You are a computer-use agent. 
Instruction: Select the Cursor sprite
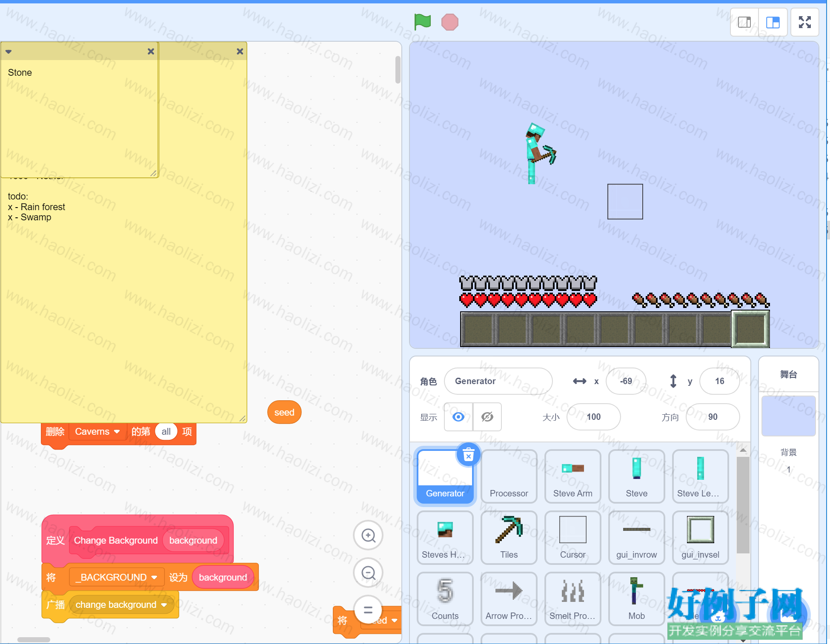point(572,538)
